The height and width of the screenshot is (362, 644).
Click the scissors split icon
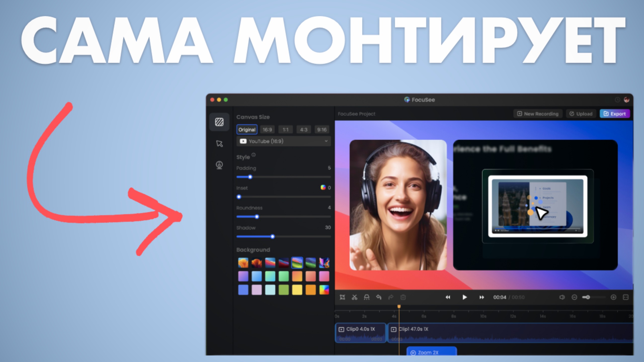(x=354, y=297)
